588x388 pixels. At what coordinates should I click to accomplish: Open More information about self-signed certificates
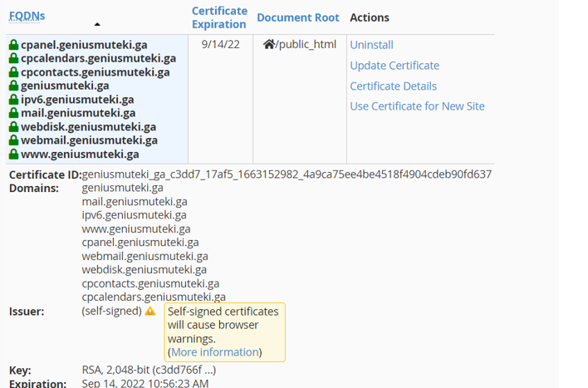click(215, 352)
